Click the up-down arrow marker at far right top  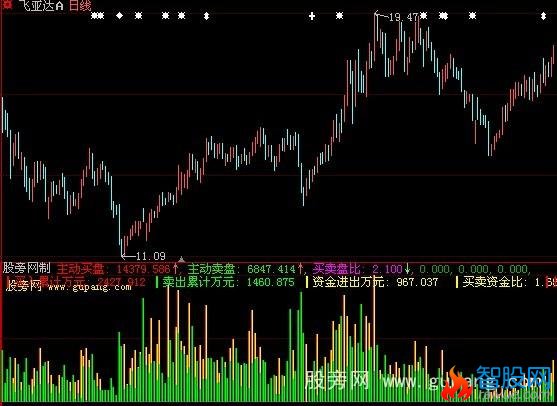[544, 16]
